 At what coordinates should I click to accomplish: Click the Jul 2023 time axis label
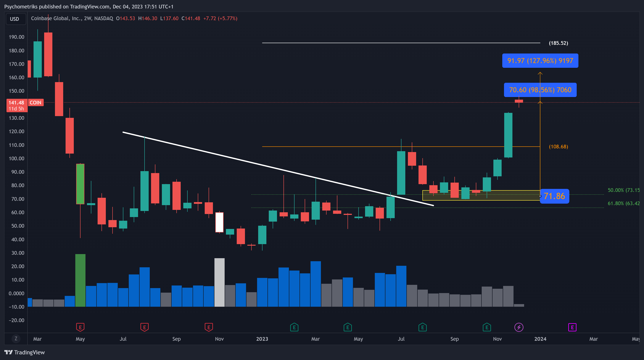[401, 339]
